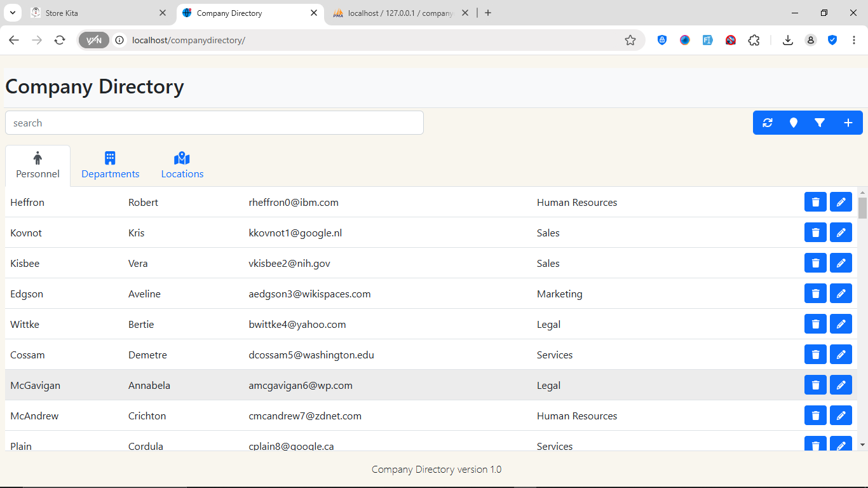This screenshot has width=868, height=488.
Task: Click the table scrollbar down arrow
Action: click(x=862, y=445)
